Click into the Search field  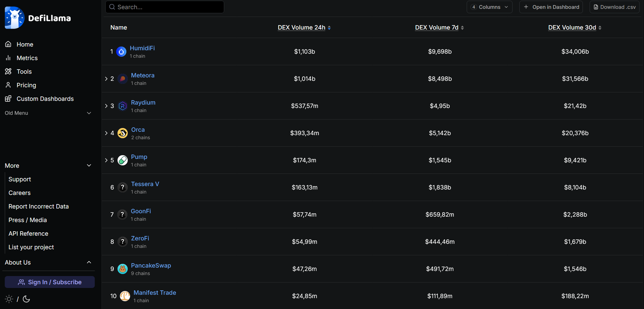click(165, 7)
